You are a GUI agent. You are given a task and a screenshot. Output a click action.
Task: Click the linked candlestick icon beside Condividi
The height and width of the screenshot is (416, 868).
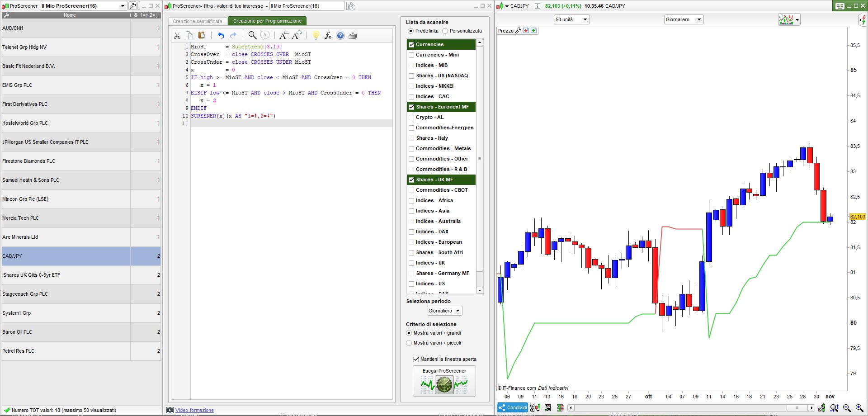(535, 408)
